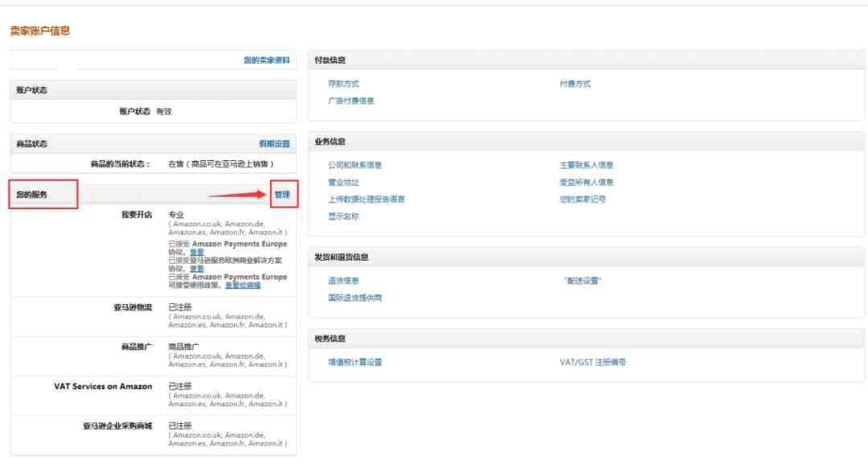Open the "配送设置" link
Image resolution: width=868 pixels, height=465 pixels.
[x=583, y=281]
